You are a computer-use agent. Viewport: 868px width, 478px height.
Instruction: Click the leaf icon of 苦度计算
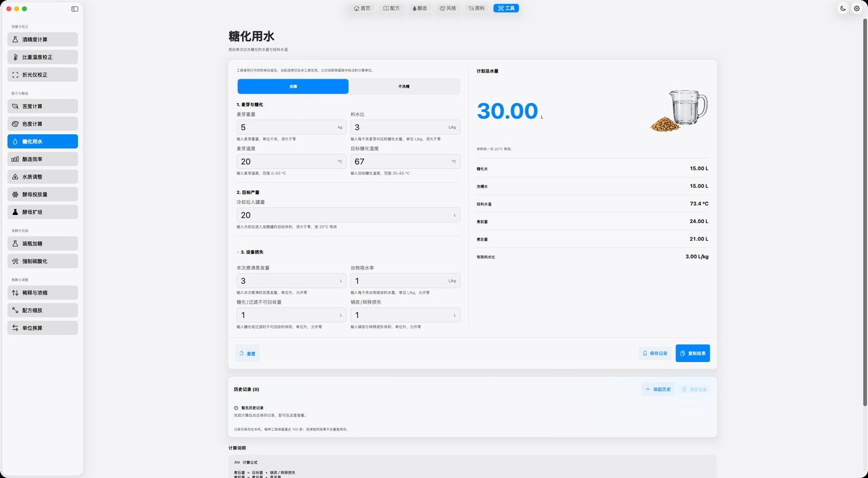[x=15, y=106]
